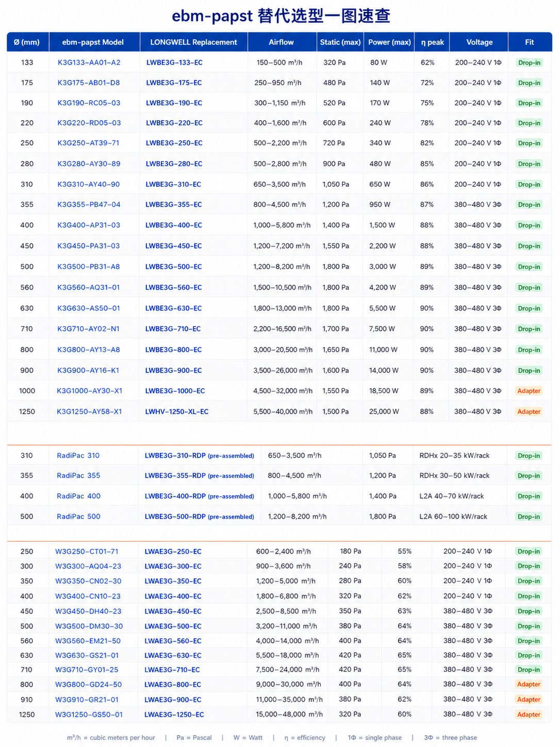Image resolution: width=560 pixels, height=747 pixels.
Task: Click model K3G280-AY30-89
Action: 89,164
